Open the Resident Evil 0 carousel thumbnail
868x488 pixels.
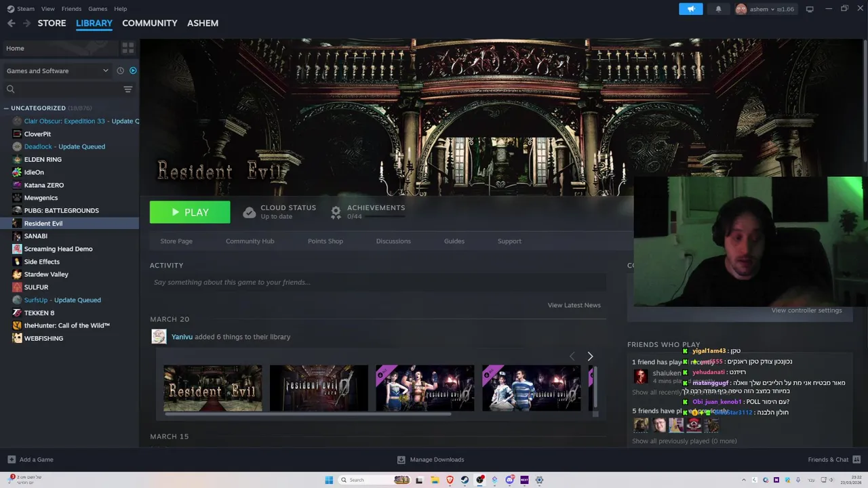pyautogui.click(x=319, y=388)
